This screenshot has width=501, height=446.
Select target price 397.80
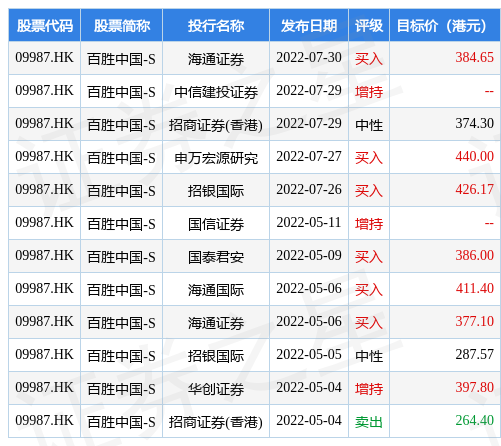tap(475, 387)
